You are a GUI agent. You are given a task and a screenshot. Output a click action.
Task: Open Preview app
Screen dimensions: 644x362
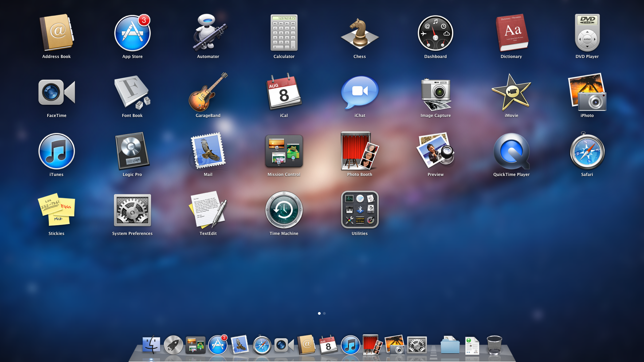(x=435, y=151)
